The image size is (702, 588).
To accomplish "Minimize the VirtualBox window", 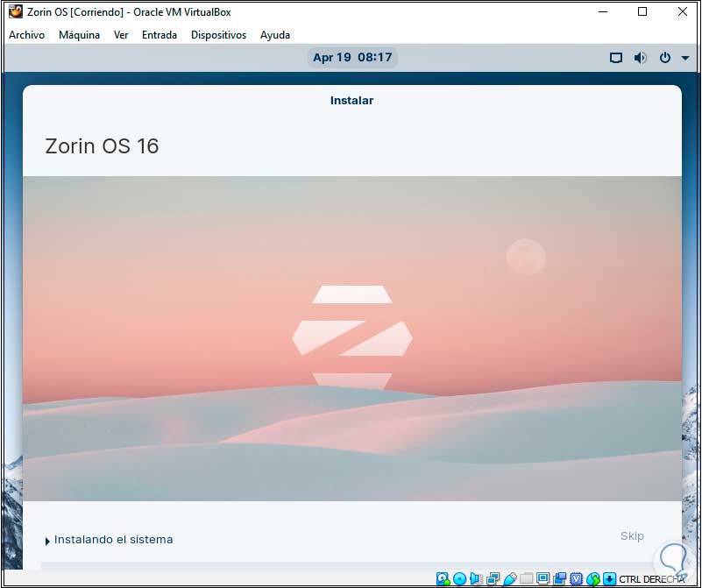I will (603, 11).
